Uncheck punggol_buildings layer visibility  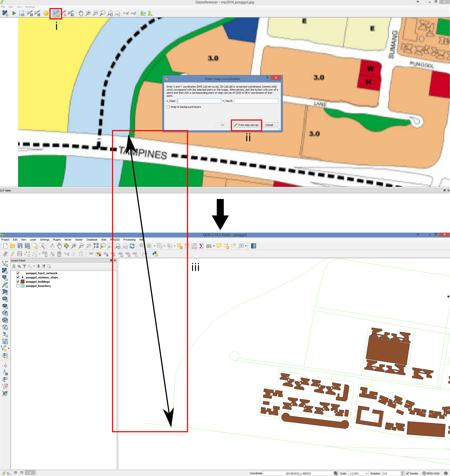18,282
